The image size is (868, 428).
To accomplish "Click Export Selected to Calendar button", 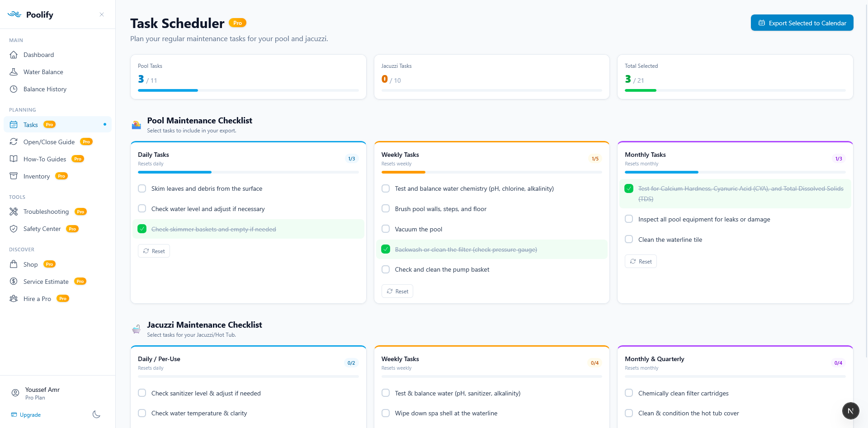I will 802,23.
